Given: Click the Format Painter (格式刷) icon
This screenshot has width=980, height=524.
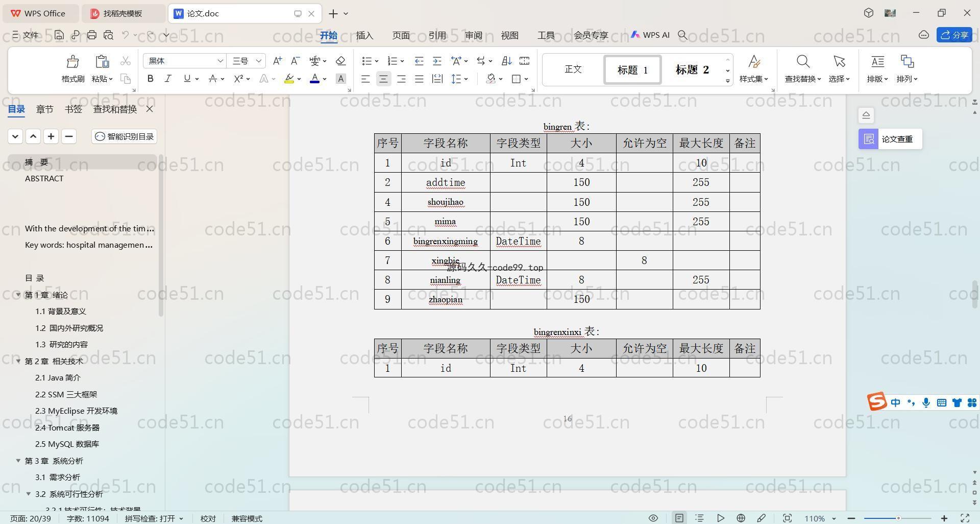Looking at the screenshot, I should pyautogui.click(x=72, y=62).
